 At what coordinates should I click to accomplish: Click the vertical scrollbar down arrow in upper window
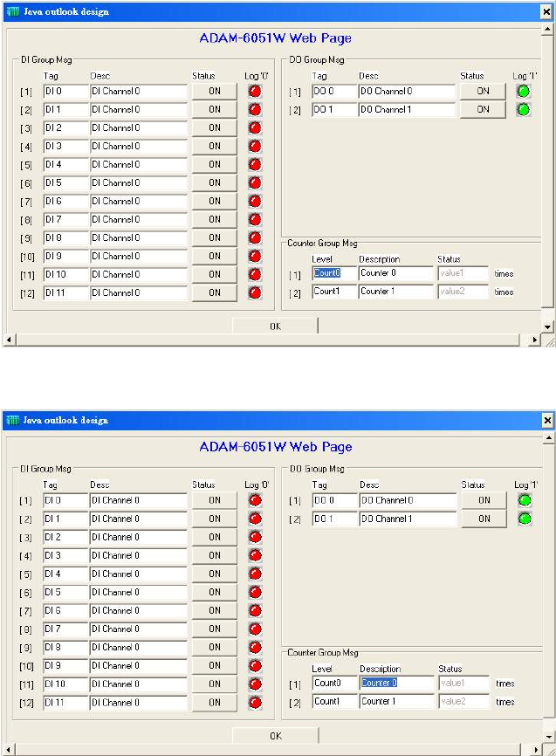[547, 326]
